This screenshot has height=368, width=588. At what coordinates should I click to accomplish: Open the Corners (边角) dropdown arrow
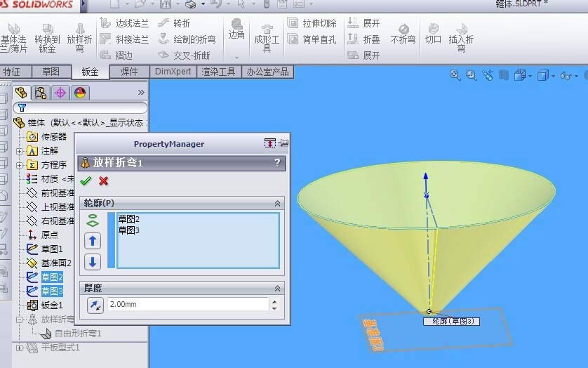[236, 58]
